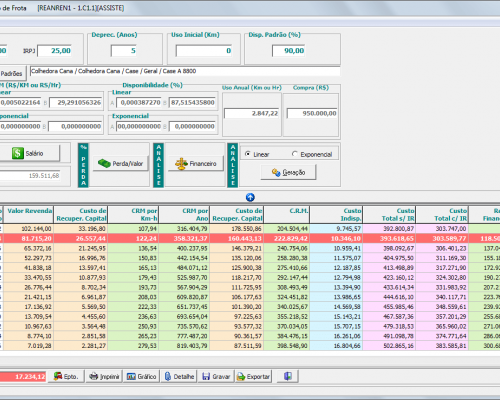Click the exit door icon button

point(288,376)
